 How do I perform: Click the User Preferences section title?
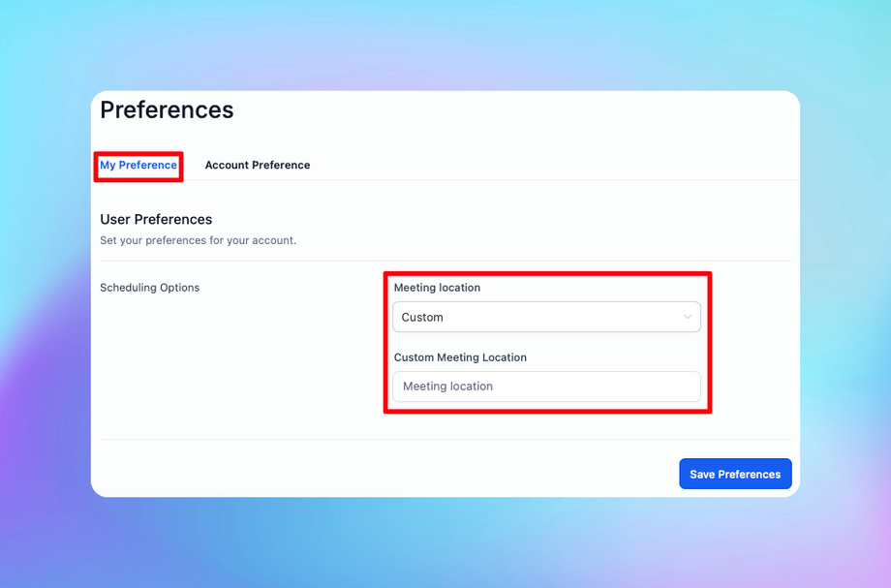click(156, 219)
